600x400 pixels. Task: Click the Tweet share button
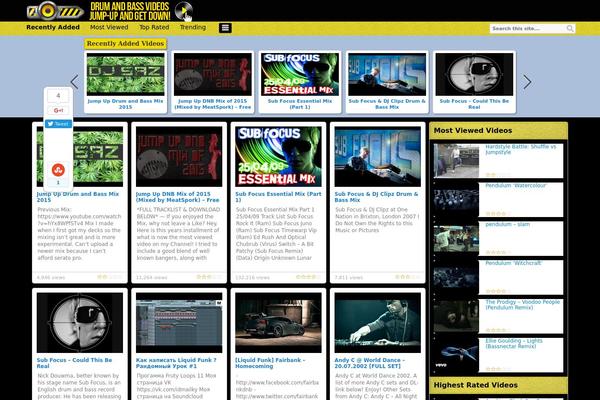(58, 124)
